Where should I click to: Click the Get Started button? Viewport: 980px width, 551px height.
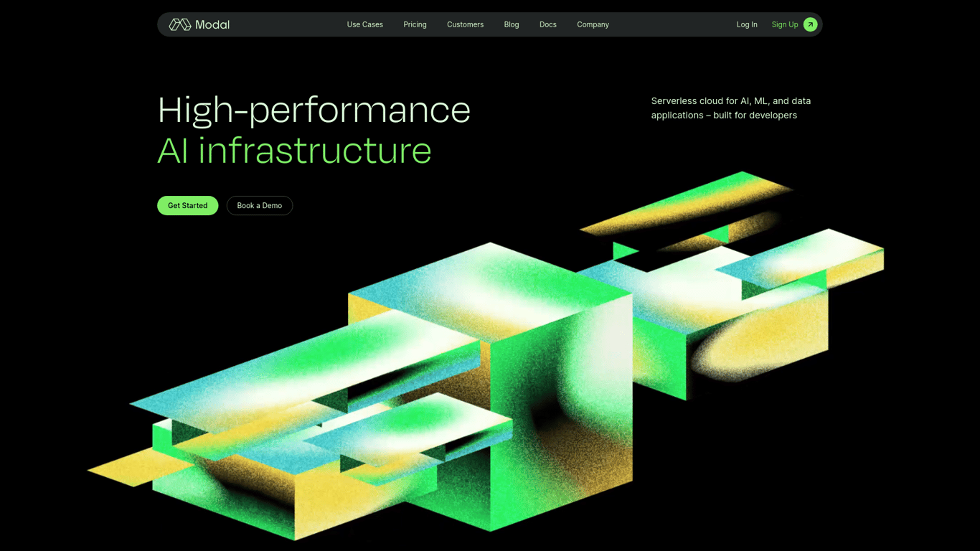(x=188, y=206)
